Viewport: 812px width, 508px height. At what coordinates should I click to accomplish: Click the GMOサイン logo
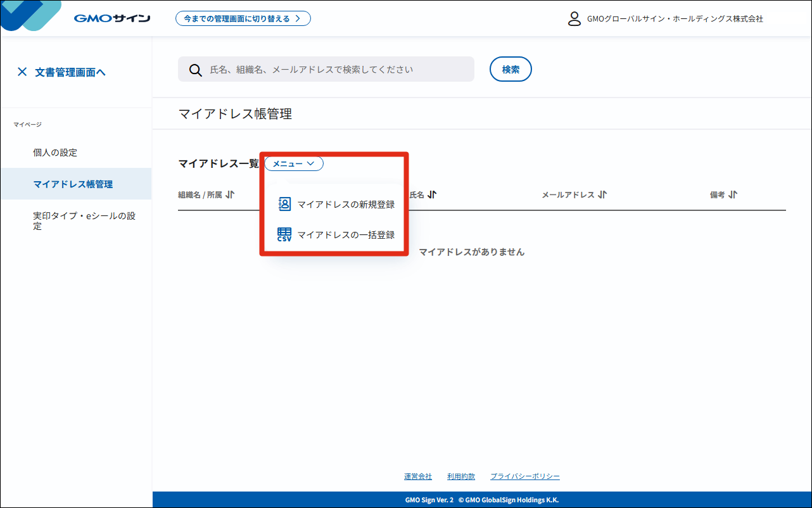(112, 18)
